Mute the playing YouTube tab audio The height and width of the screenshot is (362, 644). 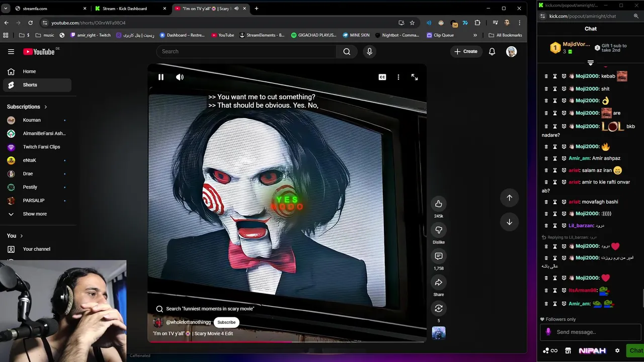click(236, 9)
